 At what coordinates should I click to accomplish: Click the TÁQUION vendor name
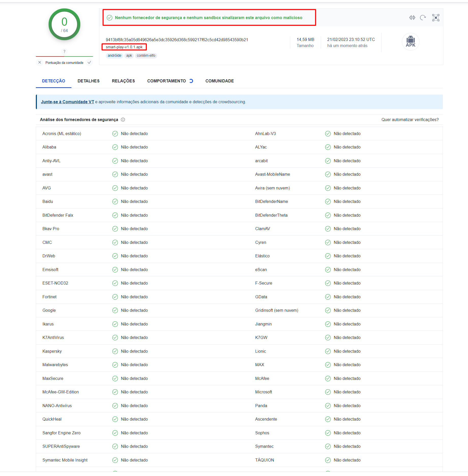pyautogui.click(x=265, y=460)
